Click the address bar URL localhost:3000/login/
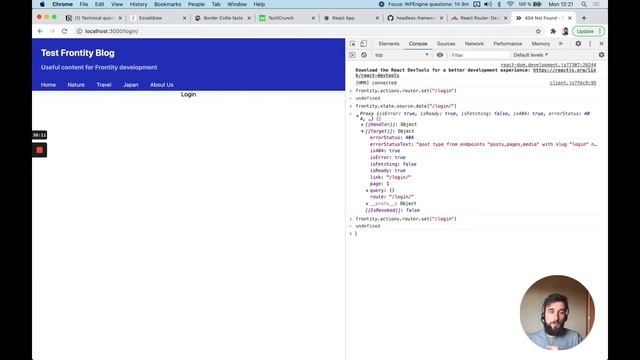Screen dimensions: 640x360 [x=111, y=31]
